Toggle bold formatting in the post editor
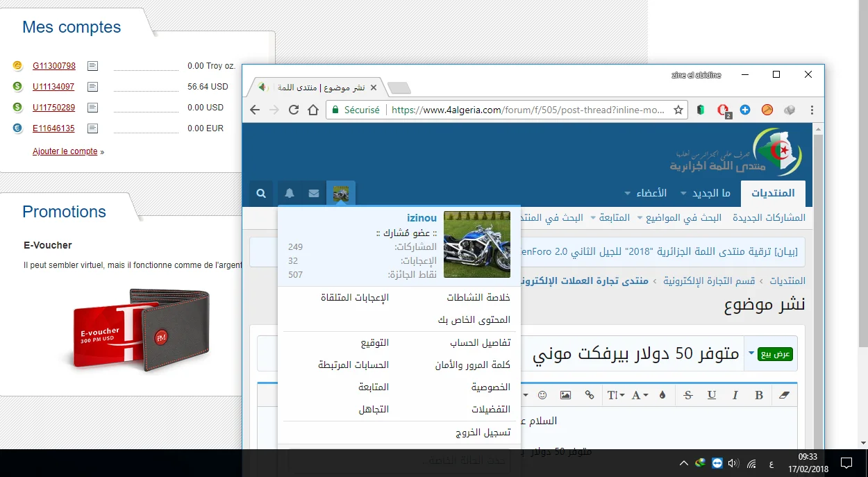Viewport: 868px width, 477px height. click(759, 395)
